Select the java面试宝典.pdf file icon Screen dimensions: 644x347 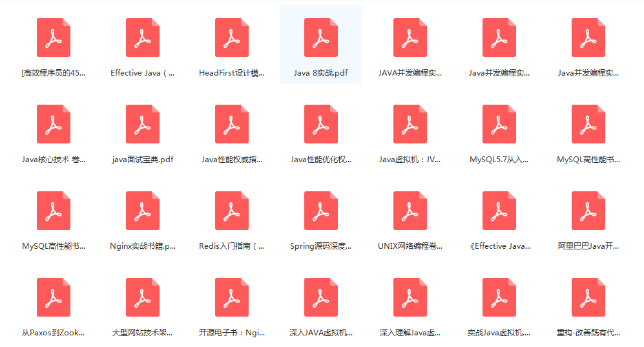point(143,124)
